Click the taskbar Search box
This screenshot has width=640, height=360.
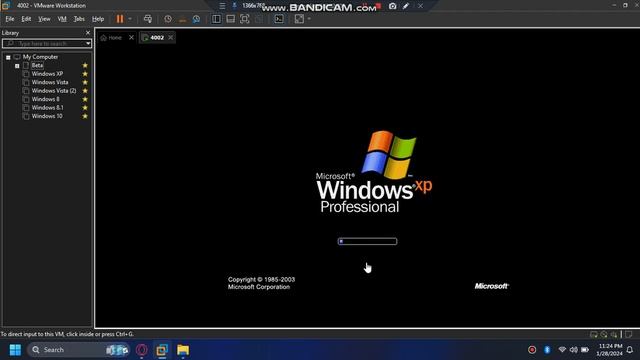[x=78, y=350]
